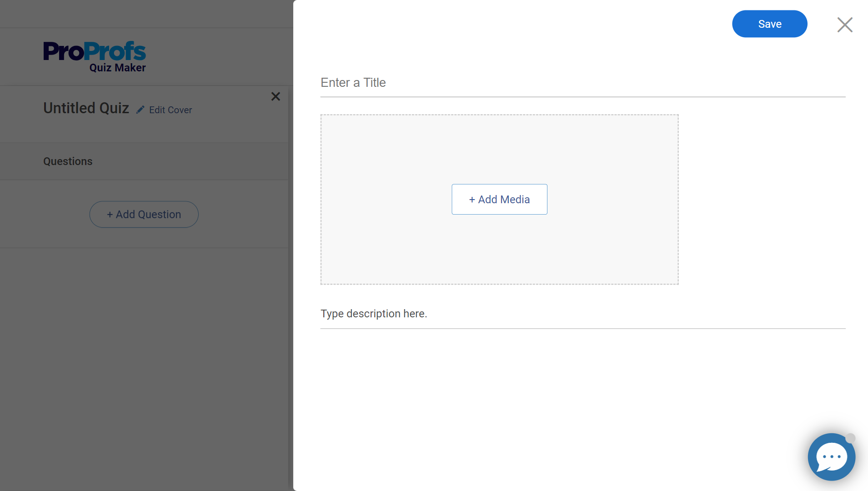Click the Add Media button
Image resolution: width=868 pixels, height=491 pixels.
click(499, 200)
